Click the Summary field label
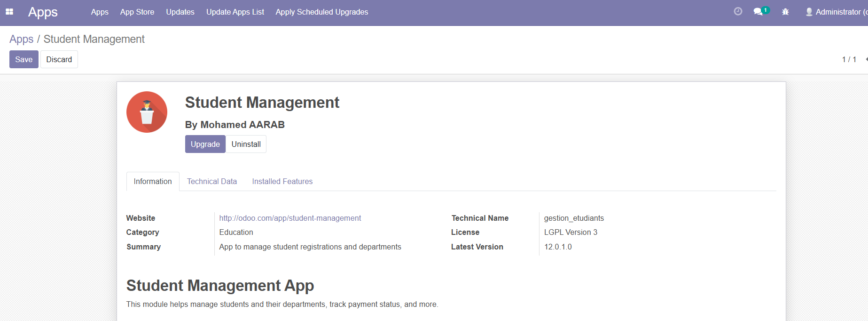Viewport: 868px width, 321px height. pyautogui.click(x=143, y=247)
